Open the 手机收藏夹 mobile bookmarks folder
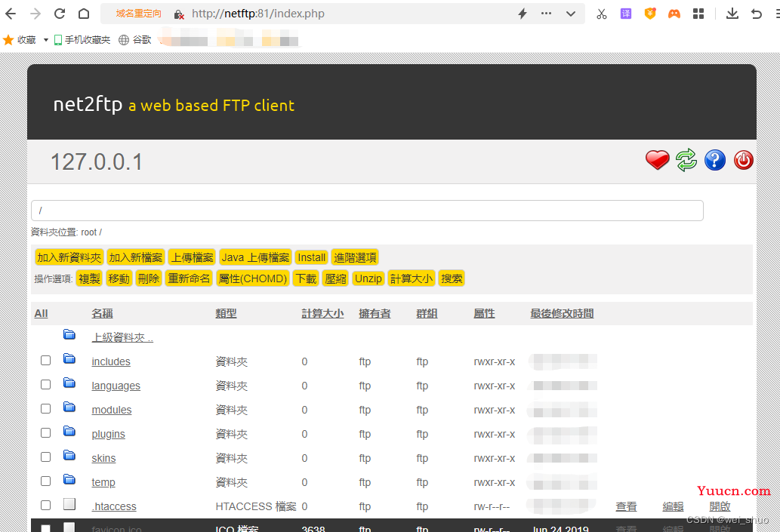Screen dimensions: 780x532 pos(82,40)
